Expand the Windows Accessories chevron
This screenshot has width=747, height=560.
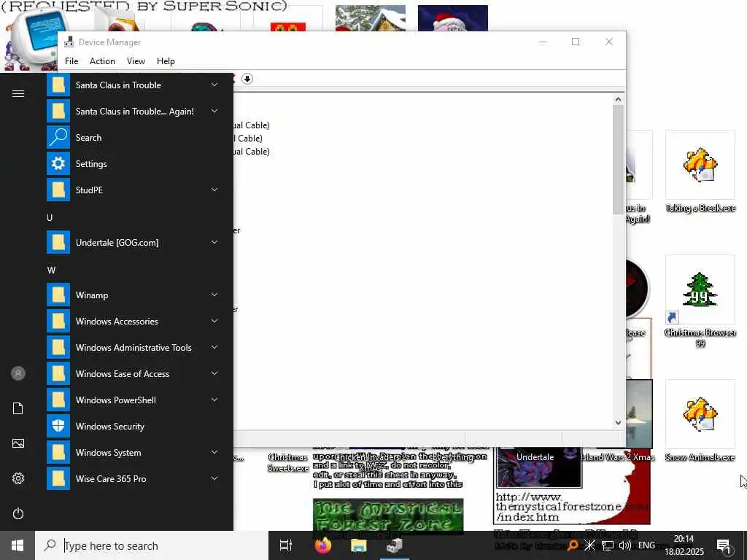[214, 321]
